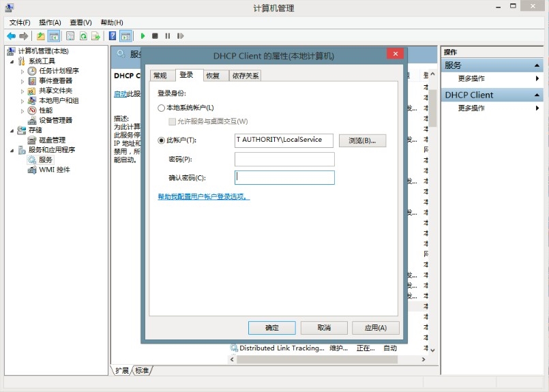Collapse the 存储 tree node
This screenshot has width=549, height=392.
[x=12, y=130]
